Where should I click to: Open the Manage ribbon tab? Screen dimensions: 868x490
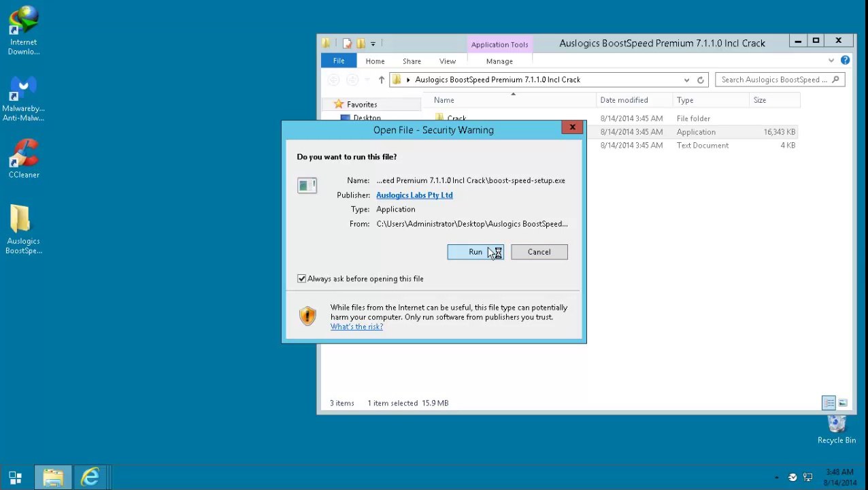[499, 61]
